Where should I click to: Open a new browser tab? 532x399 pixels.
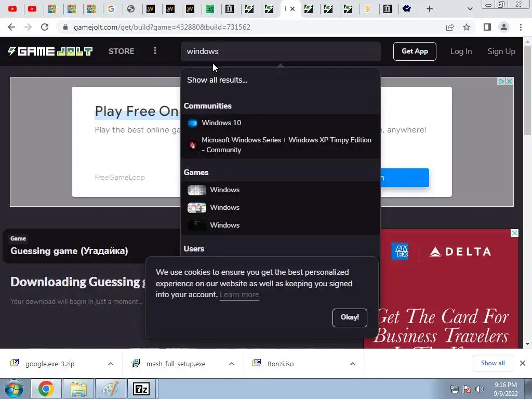[430, 9]
